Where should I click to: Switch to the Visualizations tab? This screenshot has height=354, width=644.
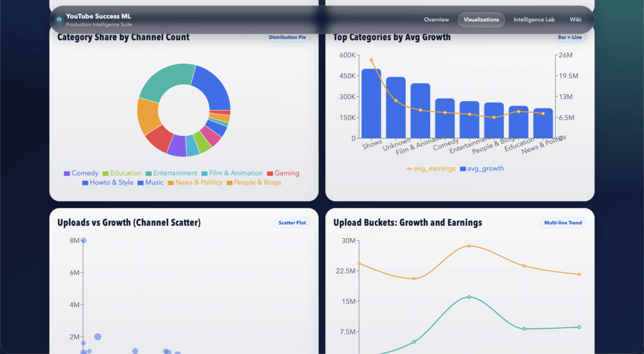(481, 20)
